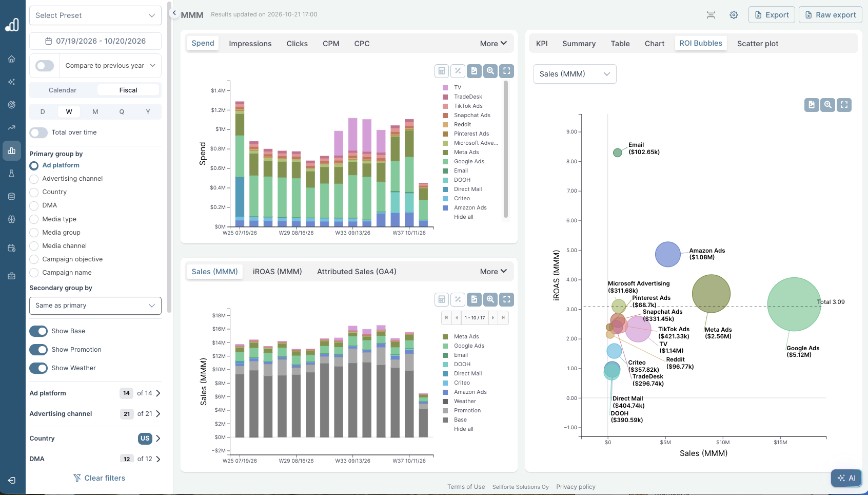Click the Google Ads swatch in the Spend legend
Screen dimensions: 868x495
(x=445, y=162)
